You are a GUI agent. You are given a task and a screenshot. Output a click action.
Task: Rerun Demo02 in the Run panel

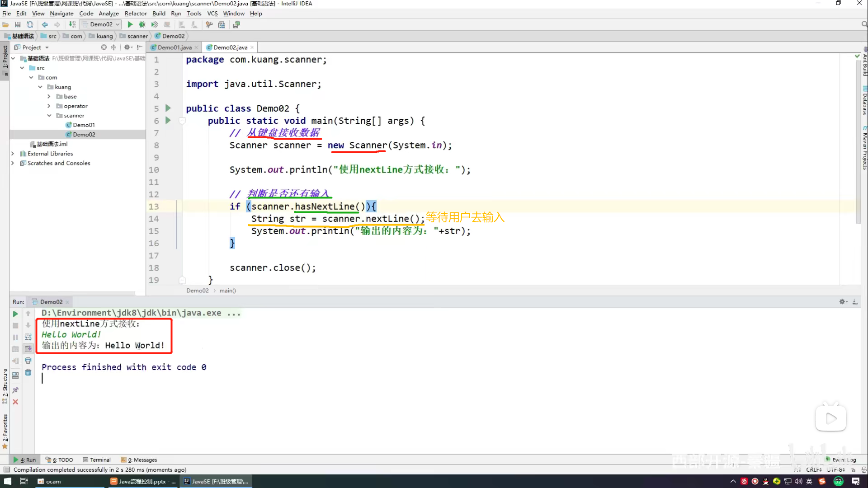pos(15,314)
